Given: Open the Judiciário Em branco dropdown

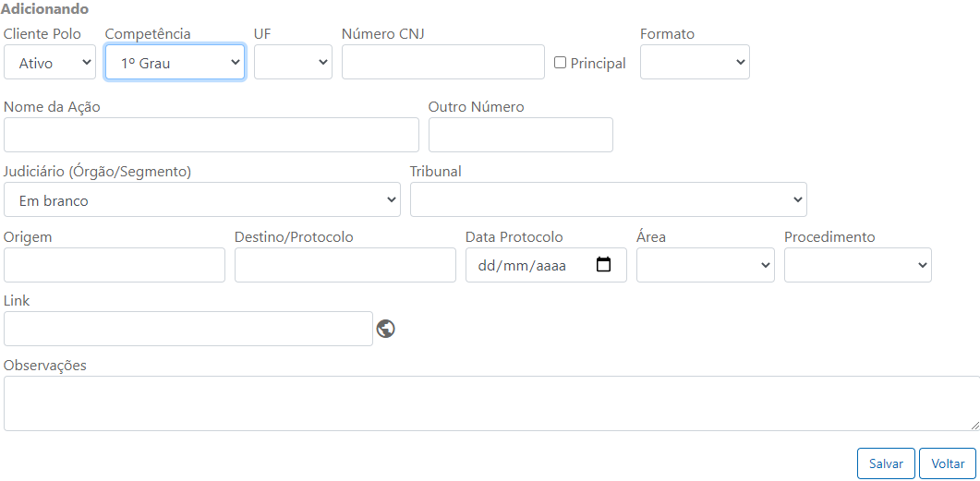Looking at the screenshot, I should click(202, 200).
